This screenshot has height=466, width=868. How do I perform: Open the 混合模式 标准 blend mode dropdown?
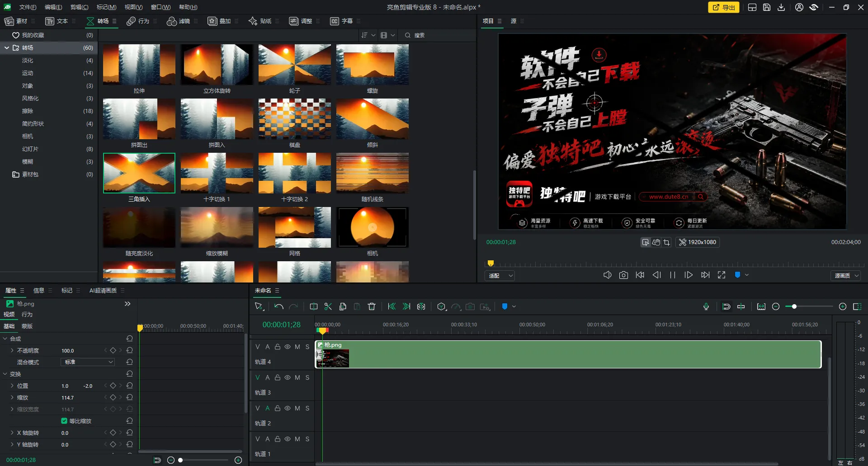88,362
